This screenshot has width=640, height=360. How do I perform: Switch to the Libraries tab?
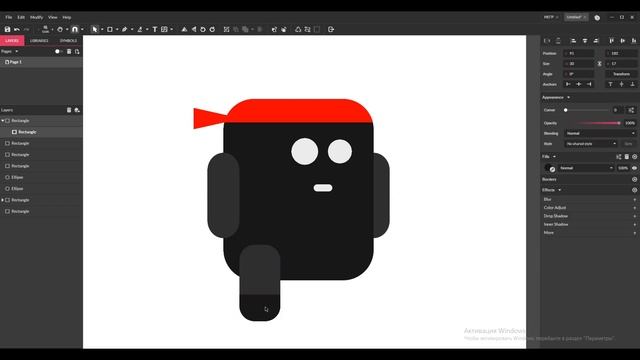tap(39, 41)
